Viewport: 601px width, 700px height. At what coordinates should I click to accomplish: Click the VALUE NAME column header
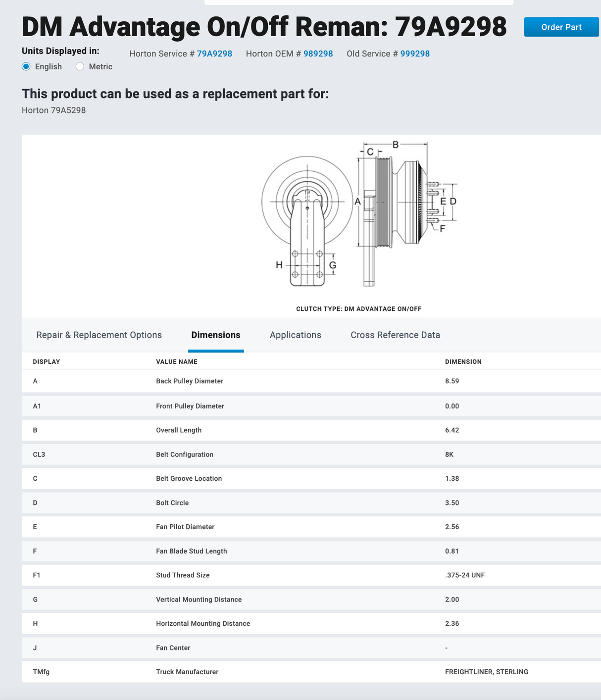coord(177,362)
